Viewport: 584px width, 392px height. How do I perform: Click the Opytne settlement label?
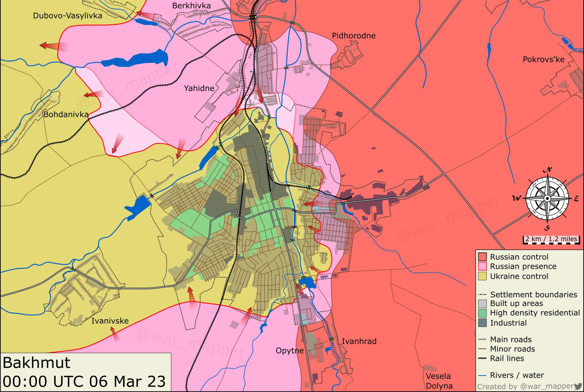(289, 351)
